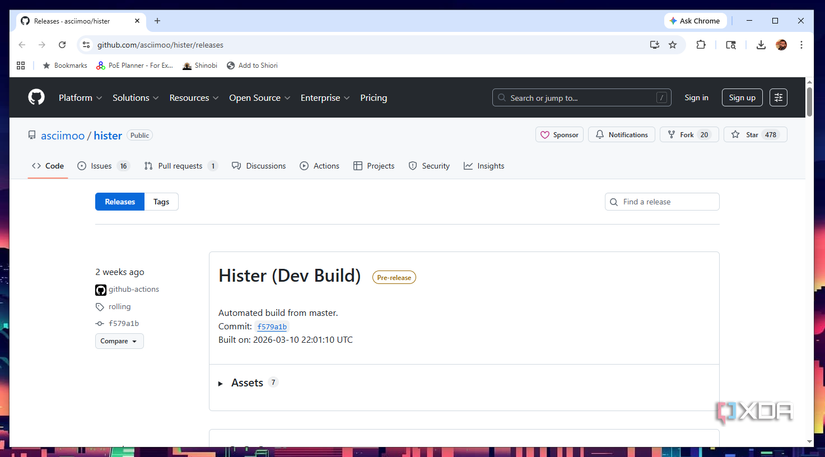Image resolution: width=825 pixels, height=457 pixels.
Task: Expand the Resources menu
Action: coord(194,98)
